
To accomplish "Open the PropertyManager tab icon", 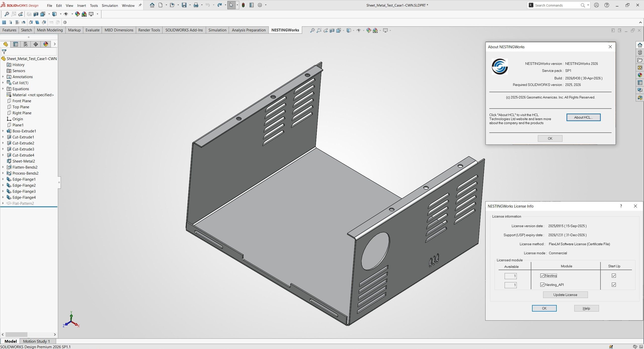I will (16, 44).
